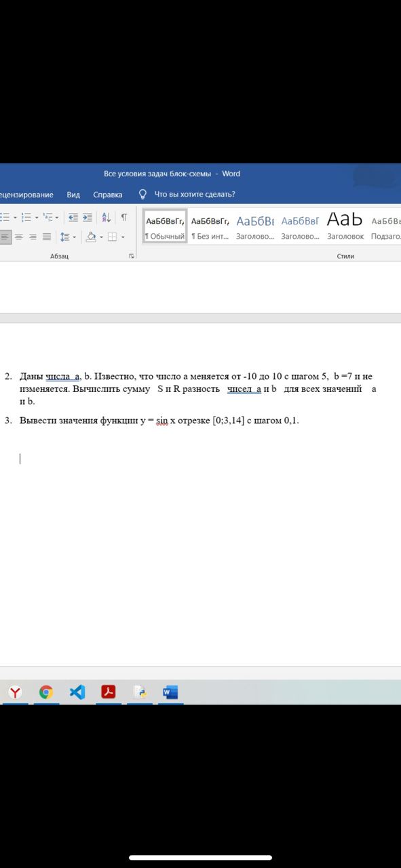Decrease the paragraph indent

coord(74,217)
